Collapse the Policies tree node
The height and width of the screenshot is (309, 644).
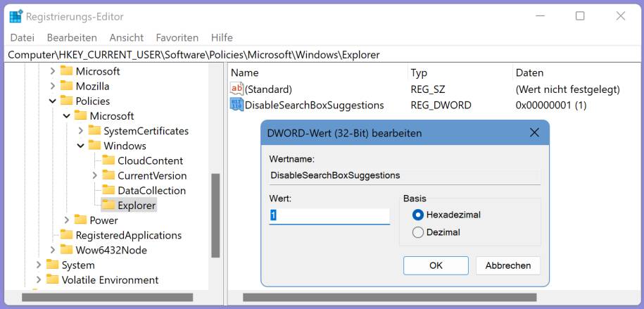pyautogui.click(x=52, y=101)
